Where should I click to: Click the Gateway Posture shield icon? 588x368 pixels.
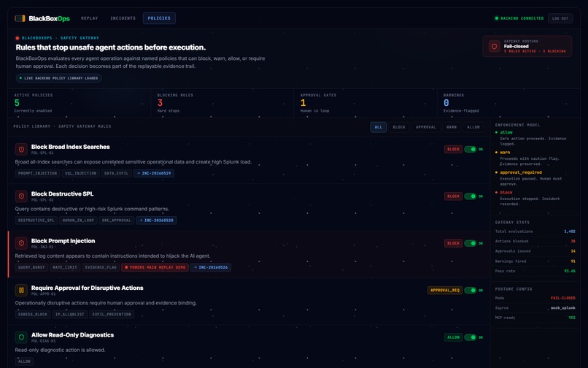[x=494, y=47]
